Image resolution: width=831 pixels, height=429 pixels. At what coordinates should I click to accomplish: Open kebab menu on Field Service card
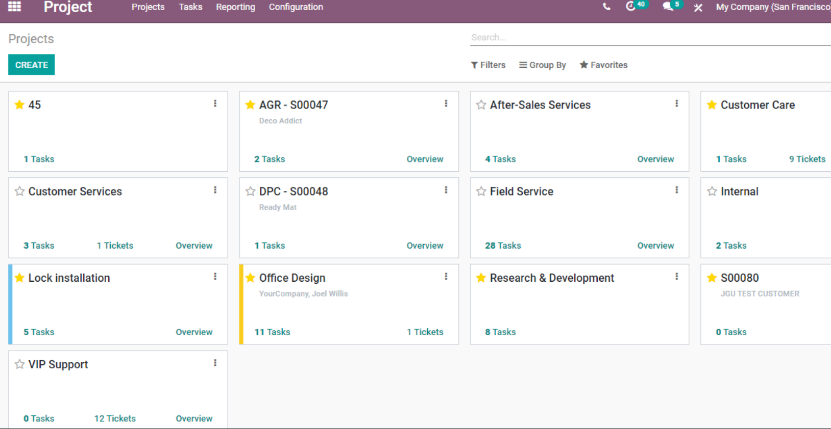point(677,190)
